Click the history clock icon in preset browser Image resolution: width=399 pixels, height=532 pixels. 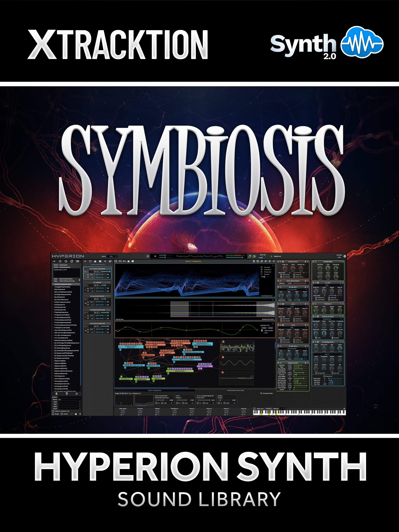pyautogui.click(x=60, y=261)
